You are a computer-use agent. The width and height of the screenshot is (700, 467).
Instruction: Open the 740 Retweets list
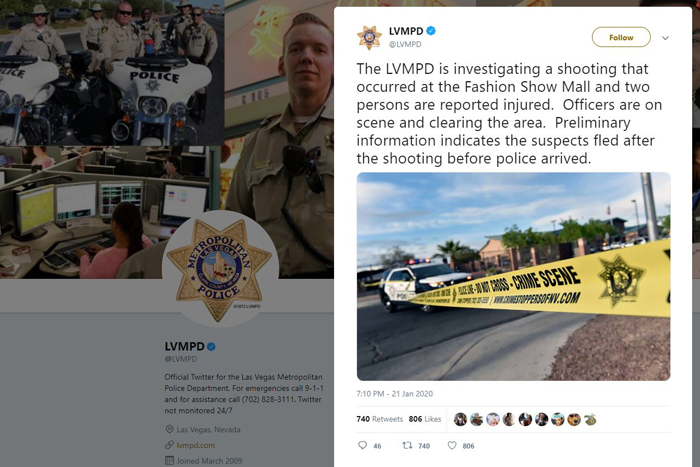[379, 419]
